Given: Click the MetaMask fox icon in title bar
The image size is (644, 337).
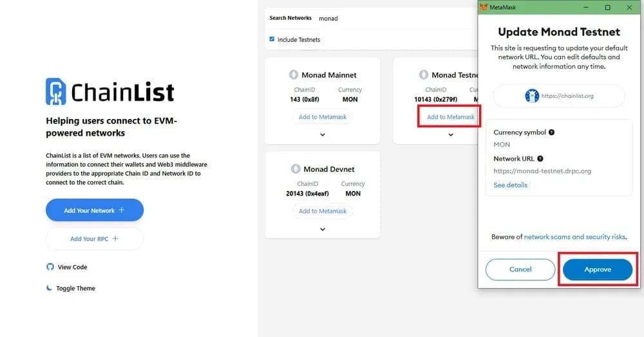Looking at the screenshot, I should (484, 7).
